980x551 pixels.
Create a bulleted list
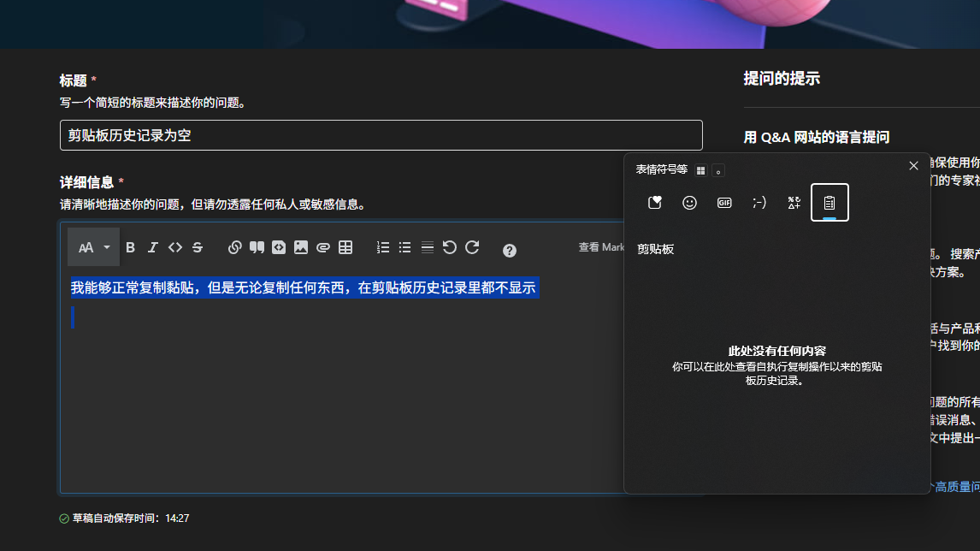click(x=404, y=247)
